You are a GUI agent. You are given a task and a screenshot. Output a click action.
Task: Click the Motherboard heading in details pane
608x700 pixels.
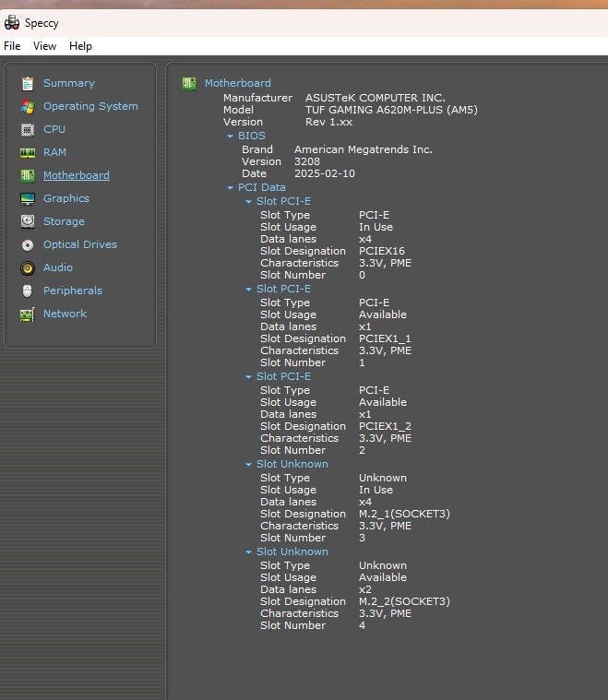[237, 83]
